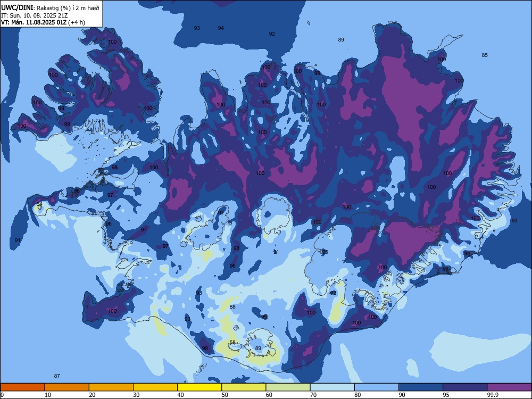Pick the amber 30–40 legend swatch
This screenshot has width=532, height=399.
[x=155, y=387]
